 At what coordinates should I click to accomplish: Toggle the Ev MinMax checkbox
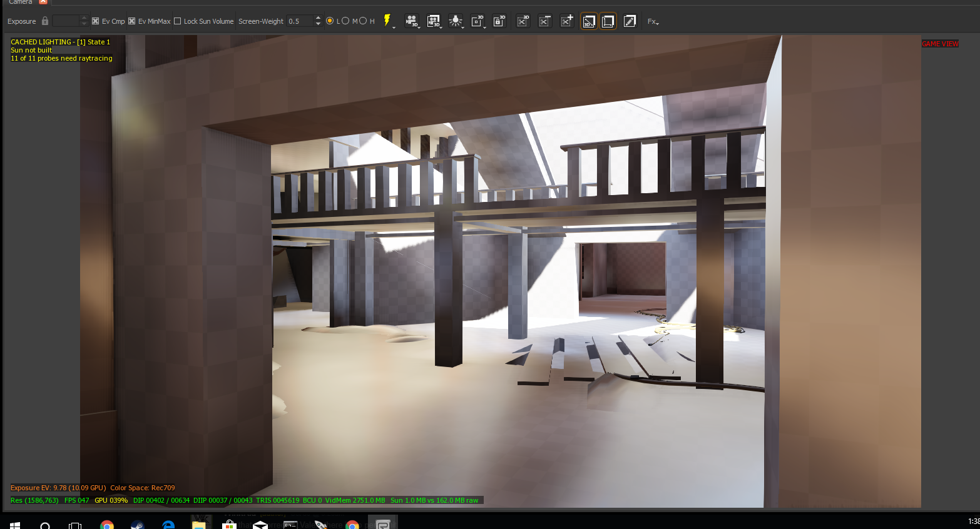[x=132, y=21]
